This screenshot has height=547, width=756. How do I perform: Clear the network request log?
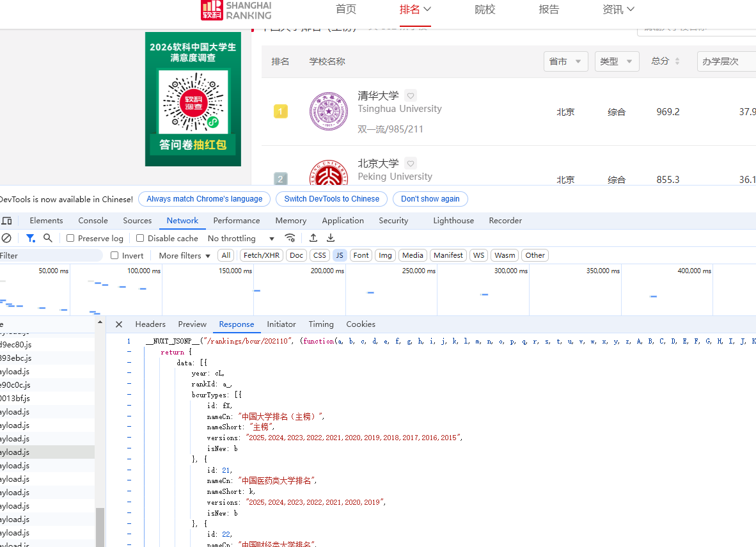click(x=6, y=238)
